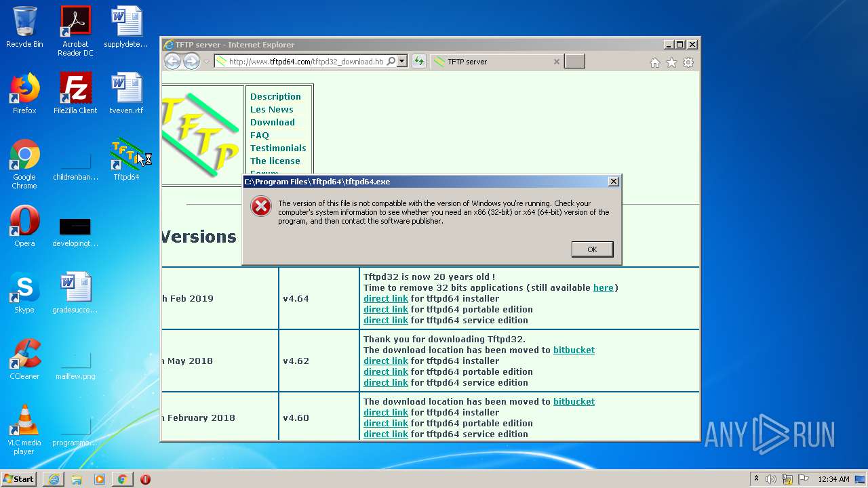Screen dimensions: 868x488
Task: Click the URL address field
Action: 306,61
